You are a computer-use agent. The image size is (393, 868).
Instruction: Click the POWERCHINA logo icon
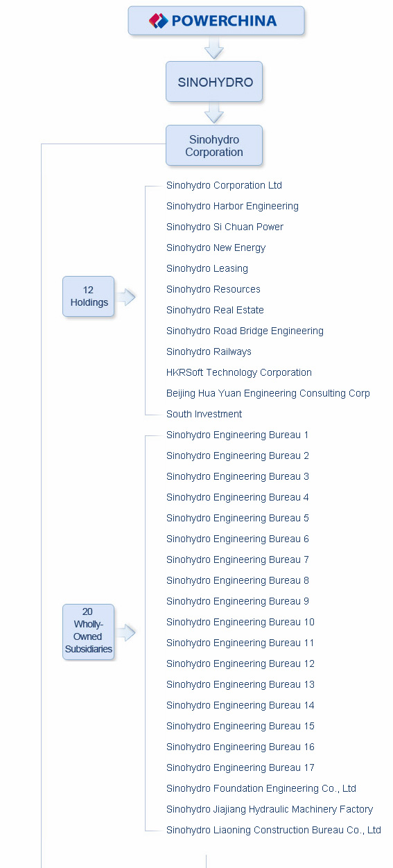coord(158,21)
